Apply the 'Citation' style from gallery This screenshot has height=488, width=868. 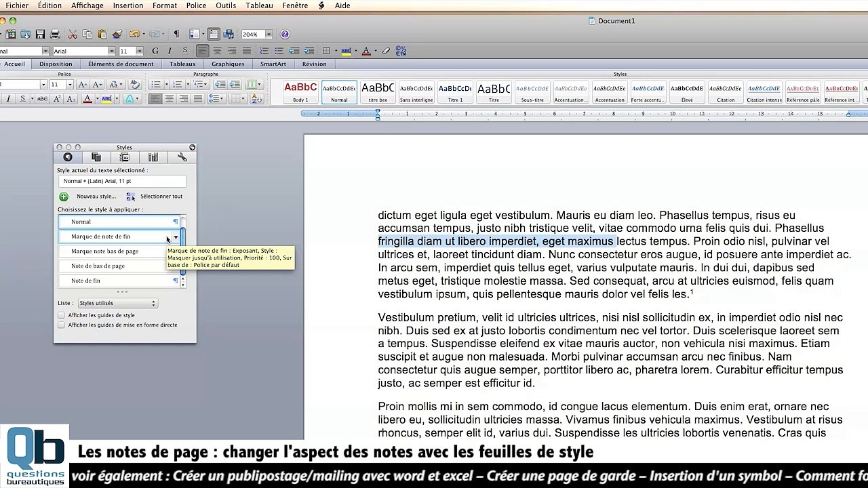pyautogui.click(x=726, y=92)
